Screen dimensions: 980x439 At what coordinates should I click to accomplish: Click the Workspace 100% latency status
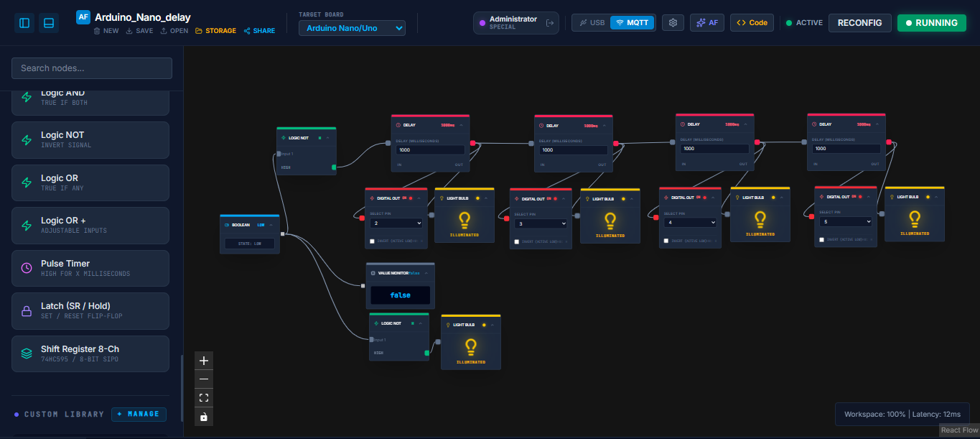tap(902, 415)
